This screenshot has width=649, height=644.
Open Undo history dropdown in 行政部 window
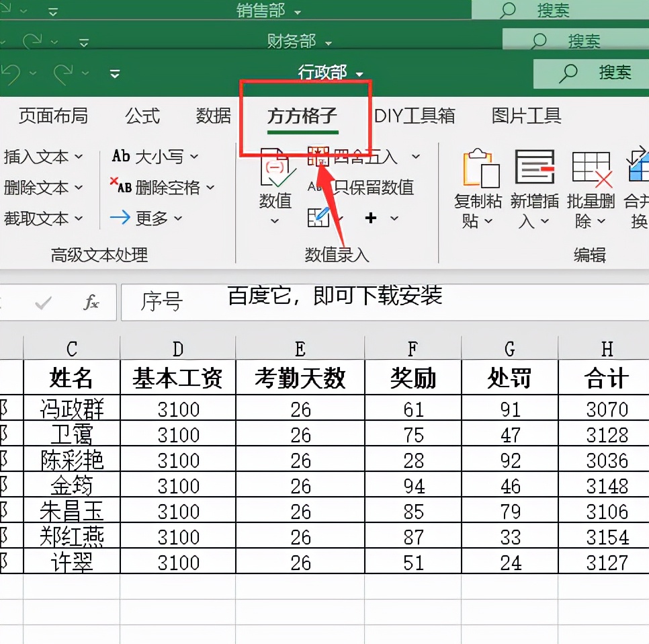(x=33, y=74)
